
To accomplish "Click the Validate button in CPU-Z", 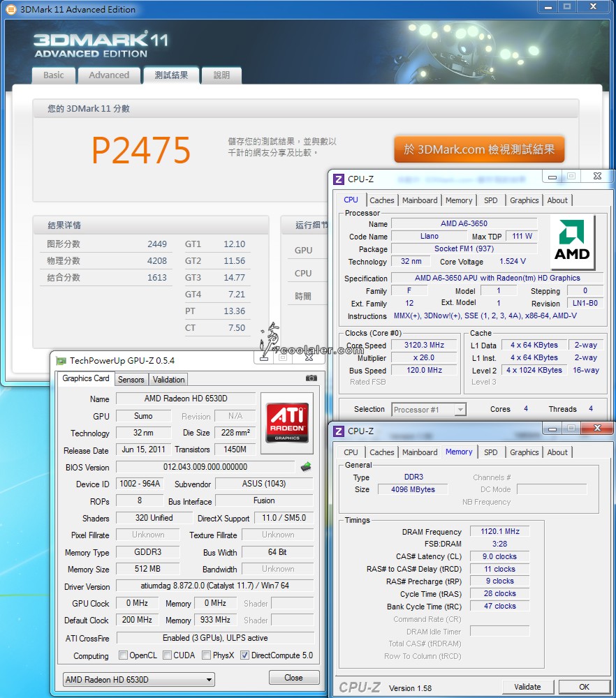I will (528, 687).
